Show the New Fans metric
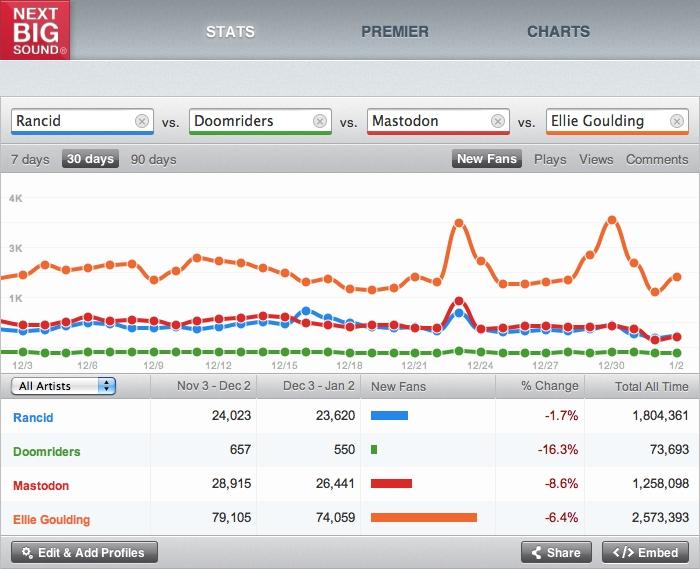Screen dimensions: 700x569 click(x=487, y=159)
